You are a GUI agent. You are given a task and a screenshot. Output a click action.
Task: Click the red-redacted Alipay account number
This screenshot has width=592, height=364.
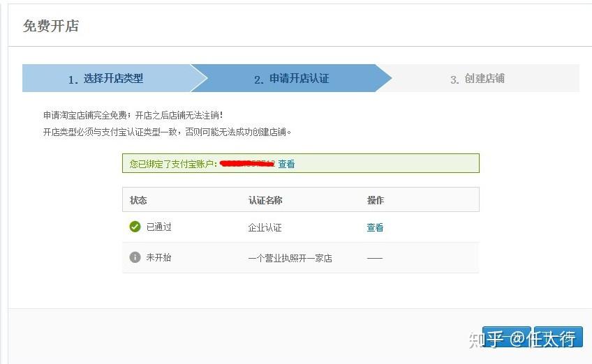(247, 164)
